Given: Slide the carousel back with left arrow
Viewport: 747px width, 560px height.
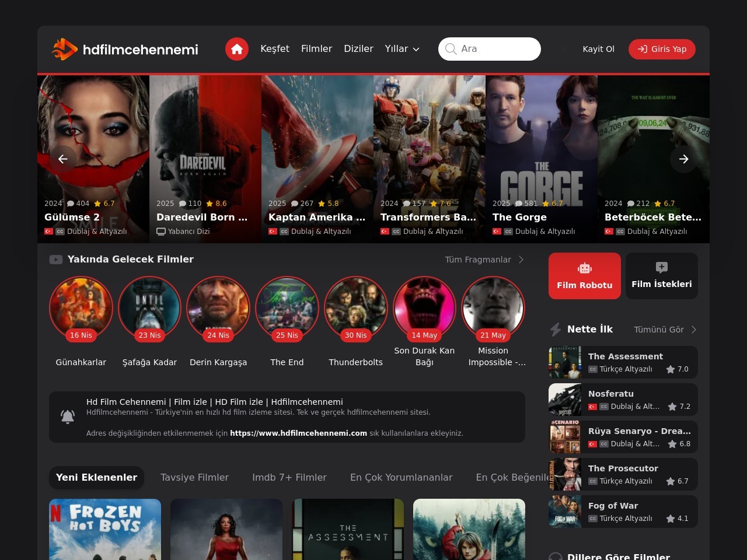Looking at the screenshot, I should (x=63, y=159).
